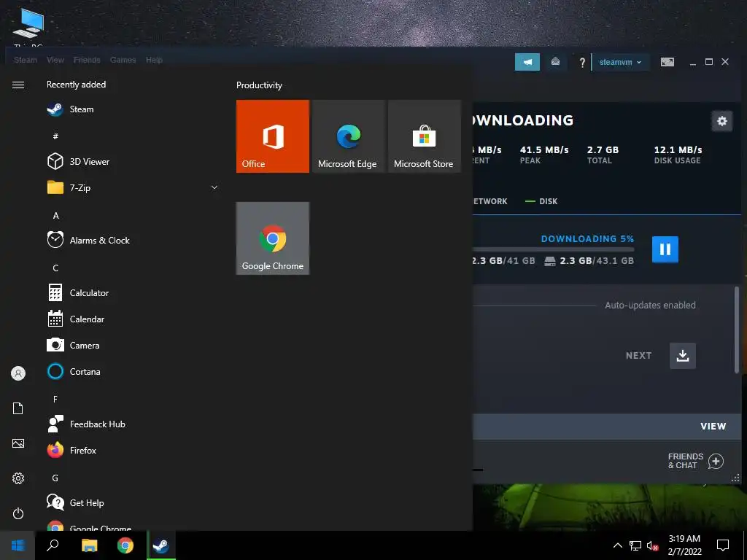Launch Calculator from app list

point(78,293)
